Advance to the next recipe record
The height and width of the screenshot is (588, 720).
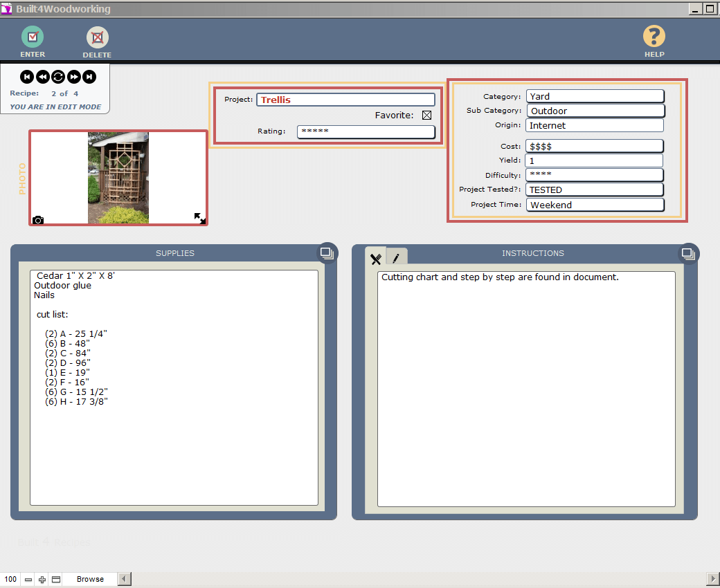(x=73, y=77)
